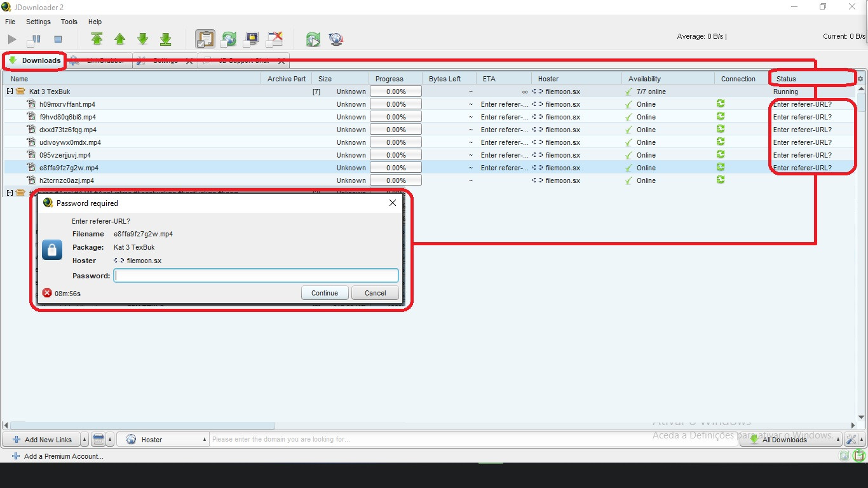Perform a reconnect now icon
Image resolution: width=868 pixels, height=488 pixels.
[x=313, y=39]
